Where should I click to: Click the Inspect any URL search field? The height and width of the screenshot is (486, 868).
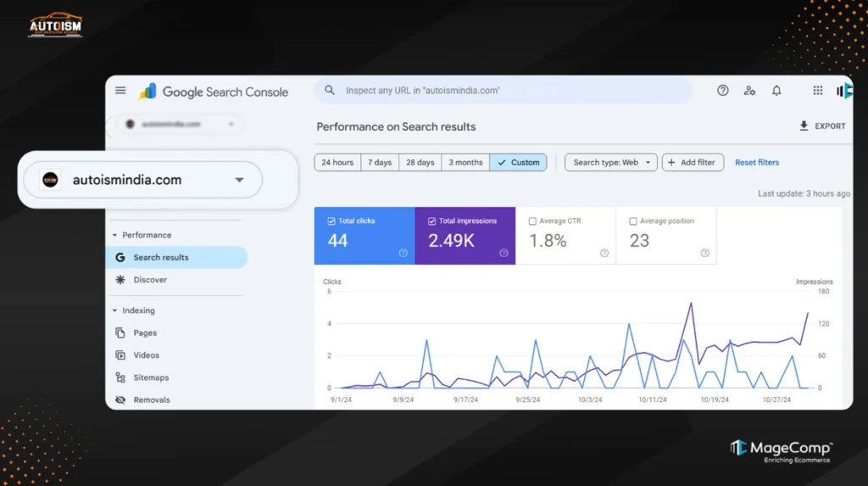click(x=509, y=91)
